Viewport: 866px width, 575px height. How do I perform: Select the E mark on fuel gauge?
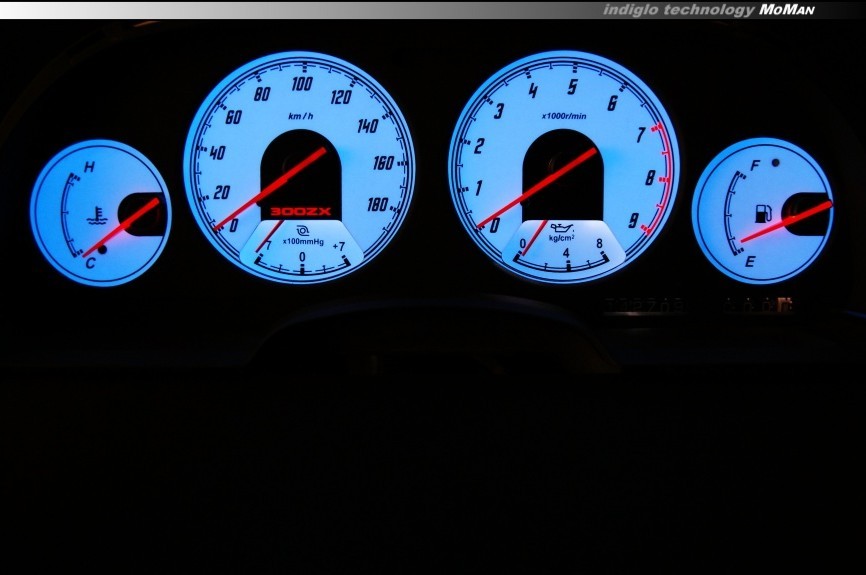(x=750, y=261)
